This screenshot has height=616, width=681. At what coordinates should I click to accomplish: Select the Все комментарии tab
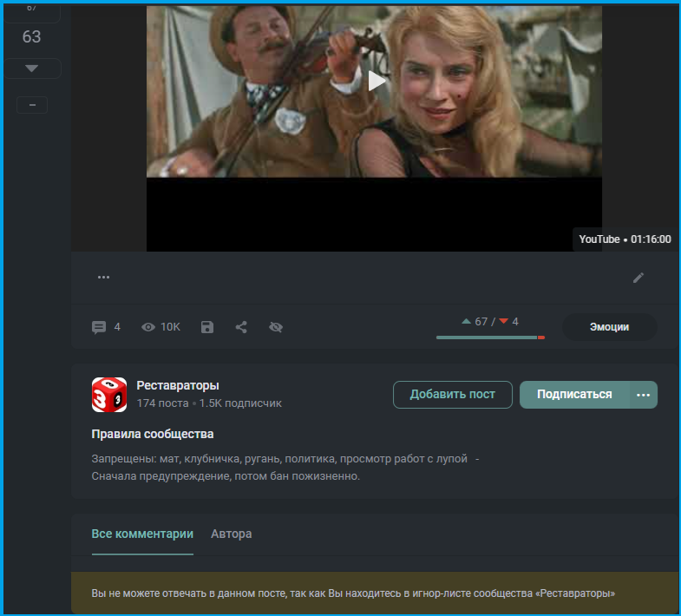click(142, 534)
